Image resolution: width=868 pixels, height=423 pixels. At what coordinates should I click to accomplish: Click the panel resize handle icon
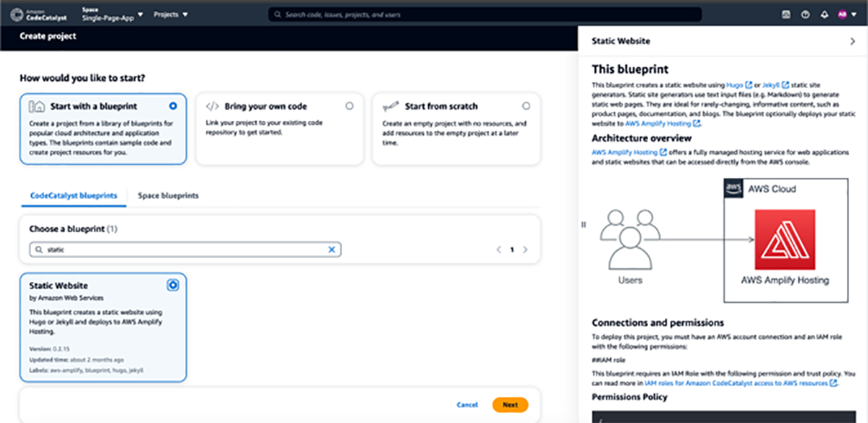583,225
